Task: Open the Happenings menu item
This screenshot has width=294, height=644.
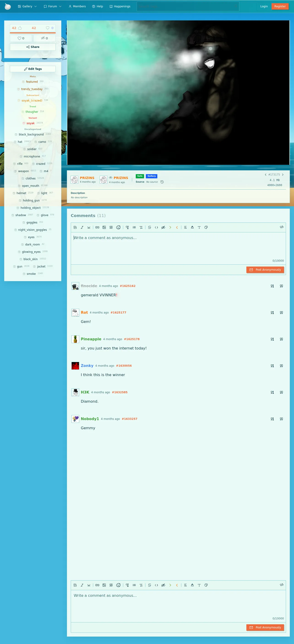Action: (120, 6)
